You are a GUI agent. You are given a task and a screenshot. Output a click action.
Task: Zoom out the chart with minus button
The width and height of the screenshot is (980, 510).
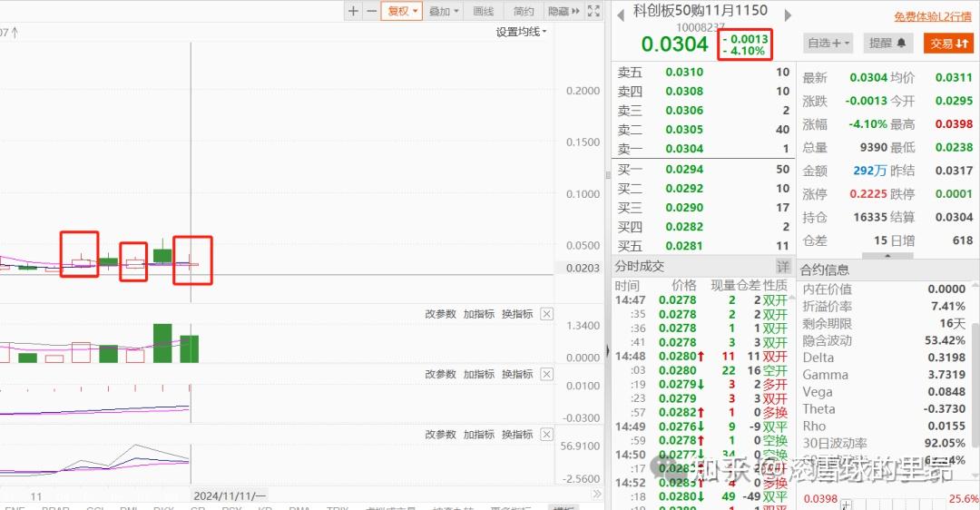371,11
